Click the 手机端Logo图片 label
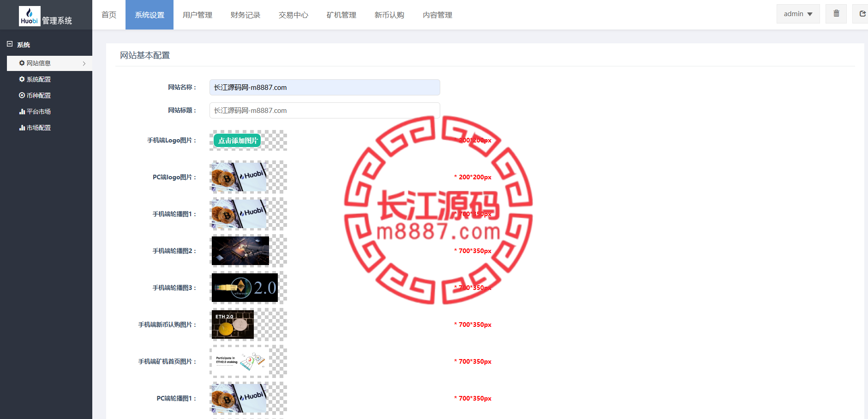The image size is (868, 419). point(172,140)
